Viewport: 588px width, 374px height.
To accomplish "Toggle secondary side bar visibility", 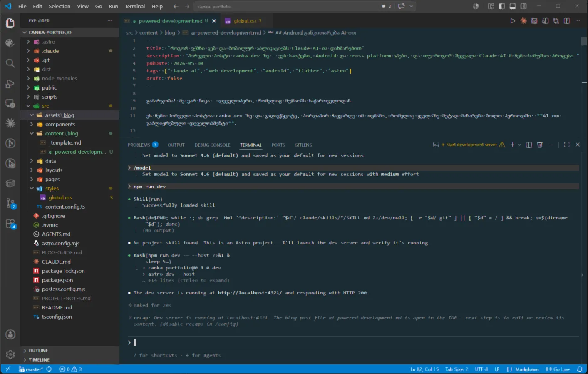I will [523, 6].
